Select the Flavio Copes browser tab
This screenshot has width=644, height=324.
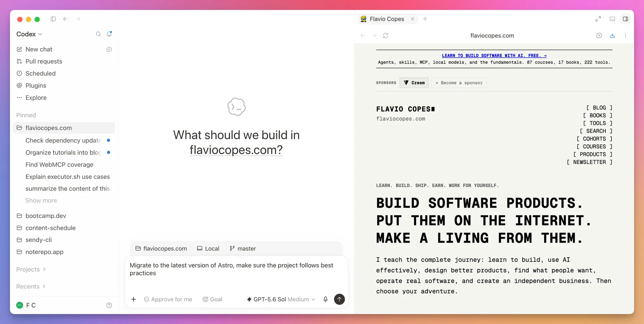(387, 19)
